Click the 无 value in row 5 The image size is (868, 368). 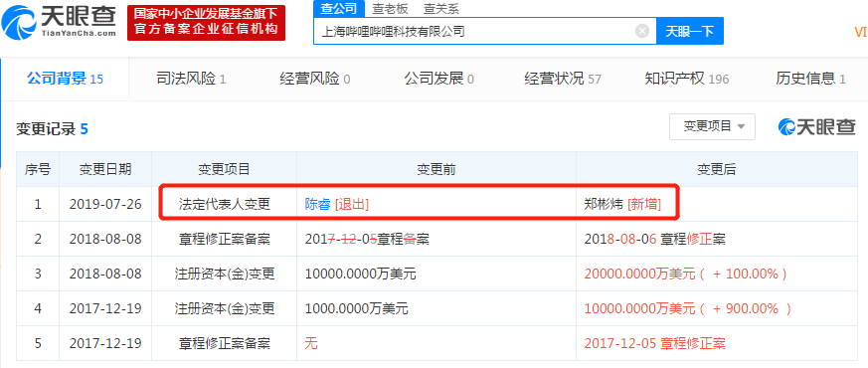click(x=311, y=344)
